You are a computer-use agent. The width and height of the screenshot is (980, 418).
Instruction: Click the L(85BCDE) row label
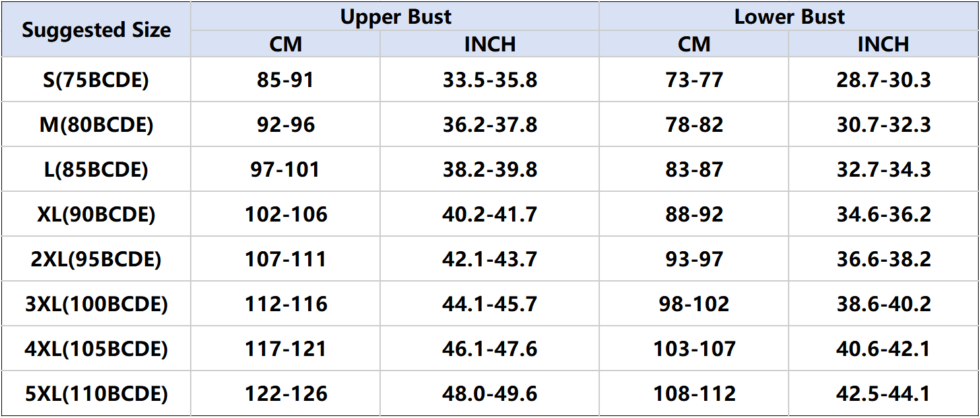point(96,169)
